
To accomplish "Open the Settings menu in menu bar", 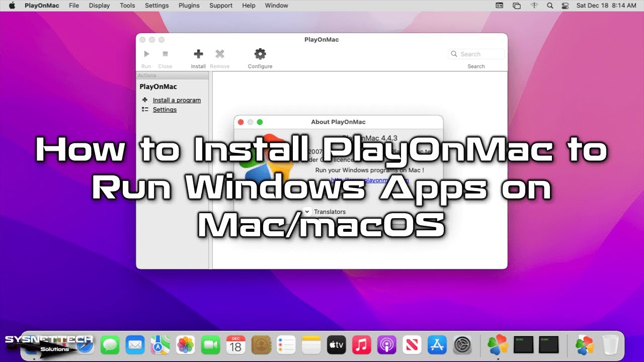I will pos(157,6).
